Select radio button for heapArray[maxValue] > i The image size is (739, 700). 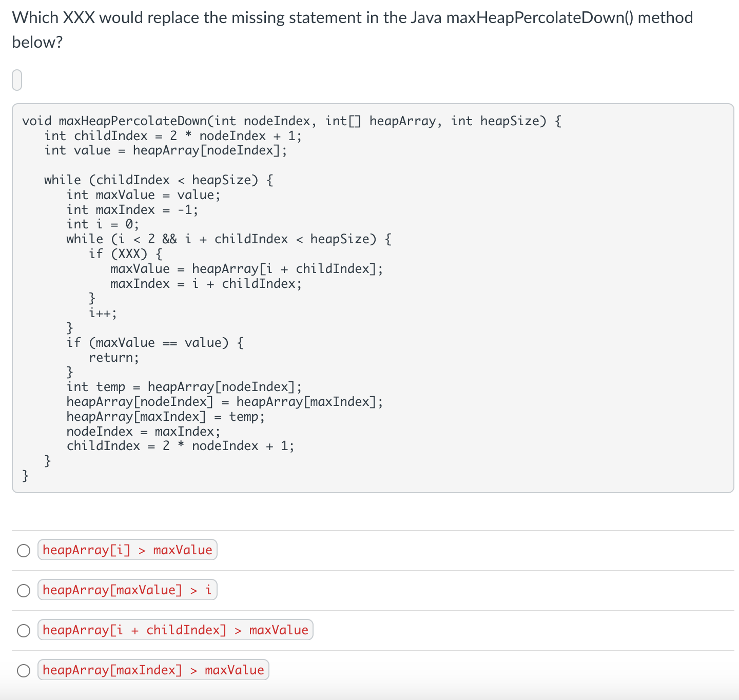pyautogui.click(x=23, y=590)
